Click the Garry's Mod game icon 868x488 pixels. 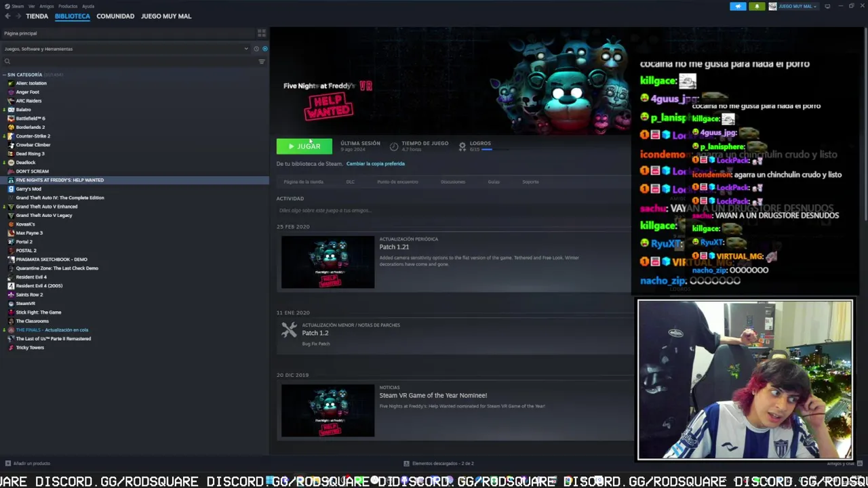pyautogui.click(x=11, y=189)
